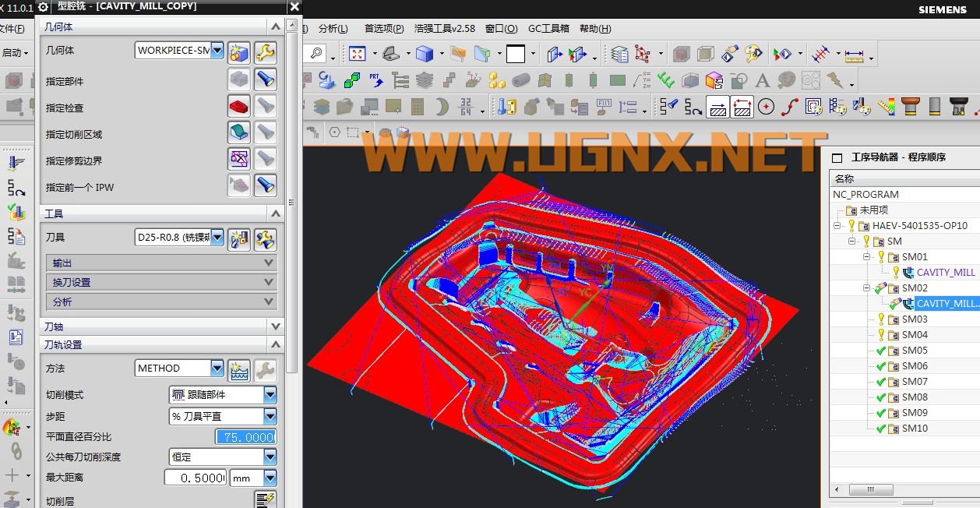Viewport: 980px width, 508px height.
Task: Open the 刀具 D25-R0.8 dropdown
Action: (x=217, y=238)
